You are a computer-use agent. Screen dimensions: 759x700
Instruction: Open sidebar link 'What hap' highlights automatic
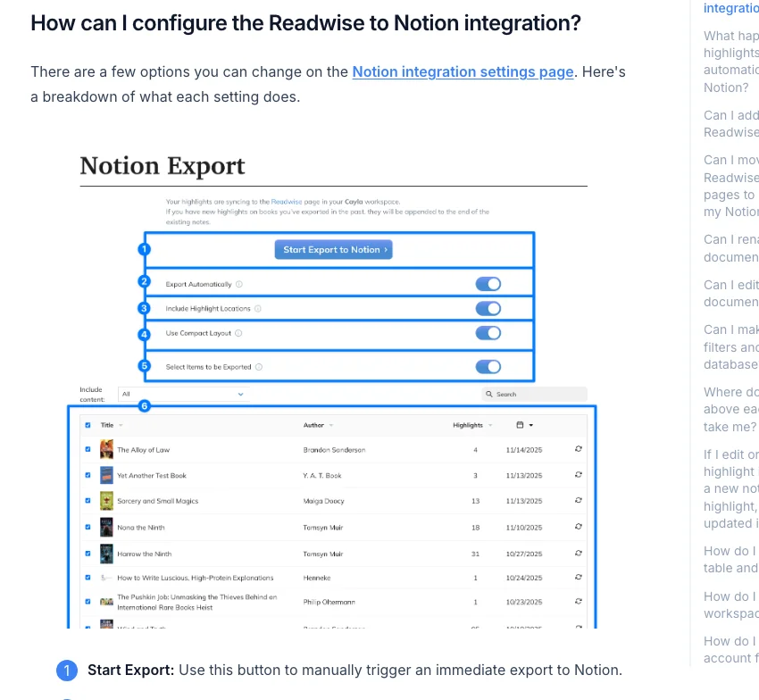[x=731, y=62]
